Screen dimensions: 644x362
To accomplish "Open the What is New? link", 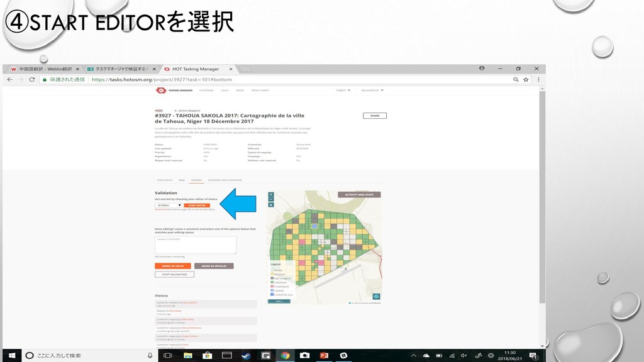I will [260, 90].
